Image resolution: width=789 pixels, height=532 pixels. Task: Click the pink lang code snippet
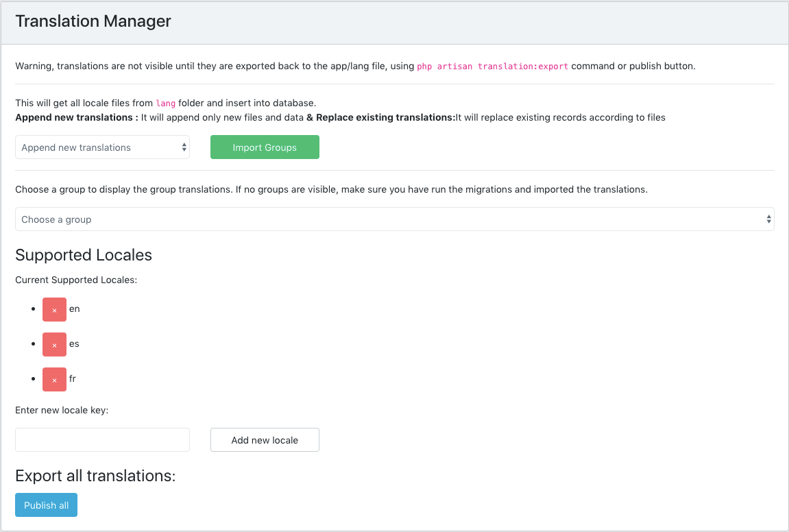(x=166, y=104)
